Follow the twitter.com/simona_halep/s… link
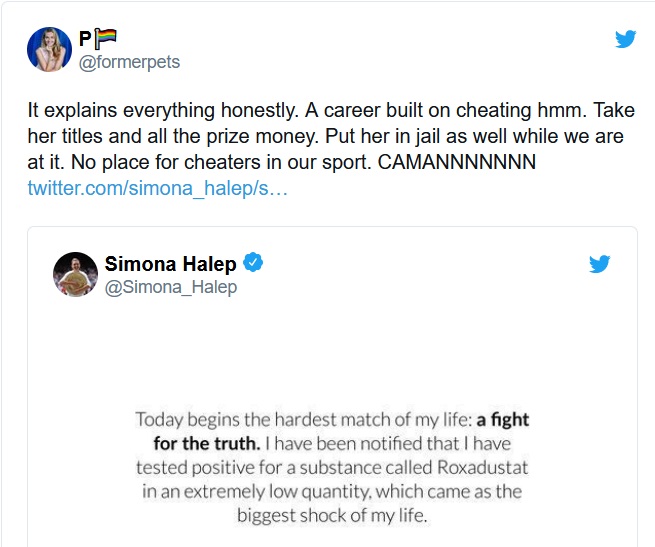This screenshot has height=547, width=655. coord(157,188)
